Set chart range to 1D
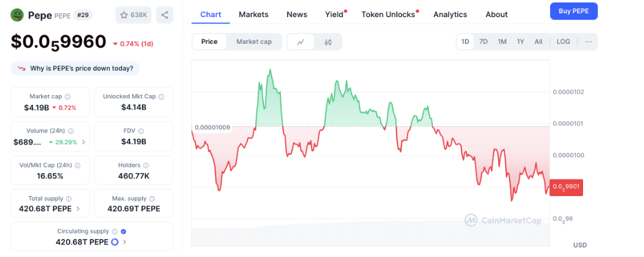The image size is (644, 257). [465, 41]
